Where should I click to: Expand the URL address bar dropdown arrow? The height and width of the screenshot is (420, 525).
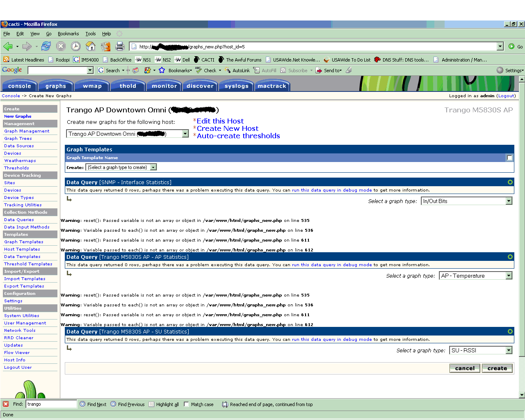(x=500, y=46)
